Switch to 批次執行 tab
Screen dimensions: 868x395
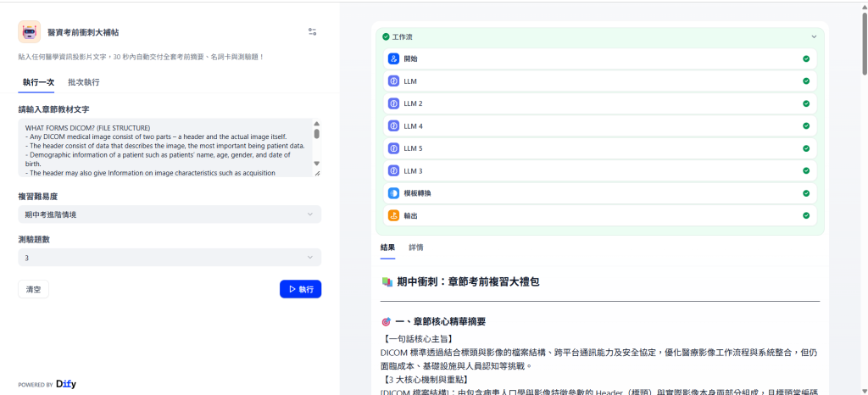pos(84,82)
